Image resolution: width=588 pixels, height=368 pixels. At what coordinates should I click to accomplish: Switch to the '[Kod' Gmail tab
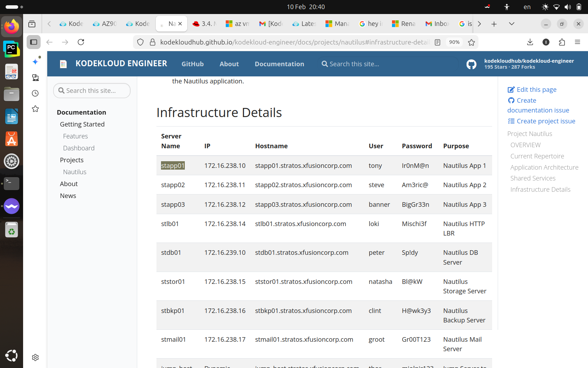click(x=271, y=24)
